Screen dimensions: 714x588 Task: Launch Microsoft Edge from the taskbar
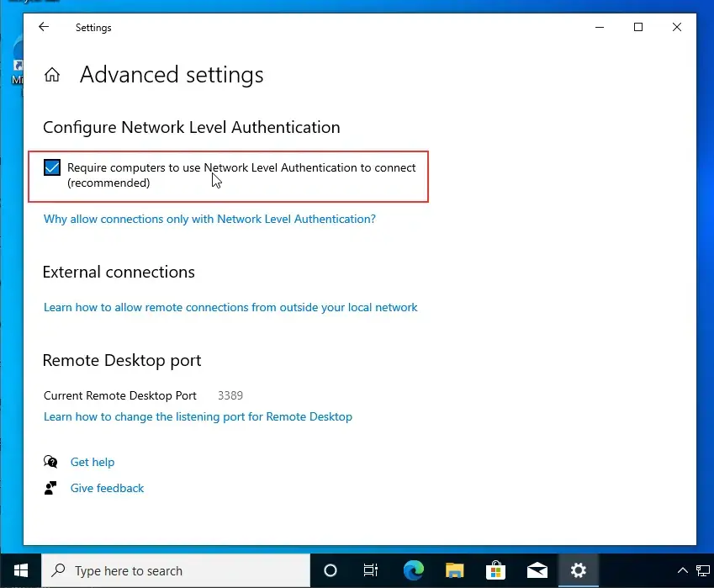[413, 570]
